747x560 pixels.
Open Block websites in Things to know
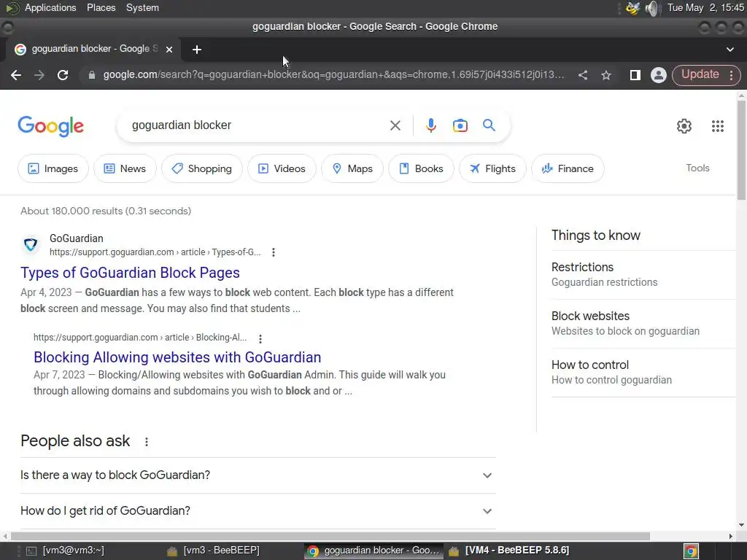[x=643, y=324]
